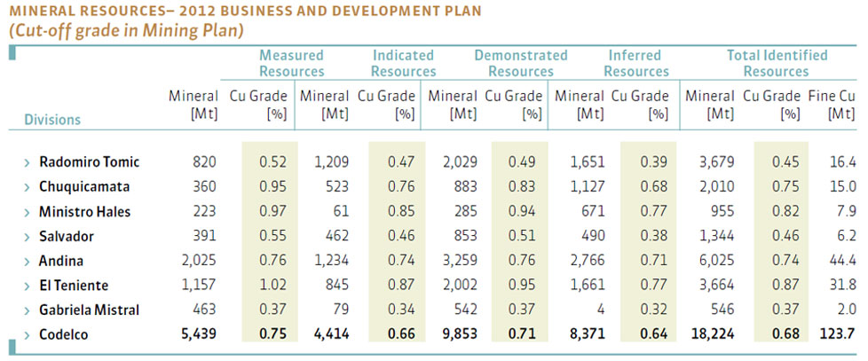Select Radomiro Tomic measured mineral 820
Image resolution: width=868 pixels, height=361 pixels.
pos(204,162)
